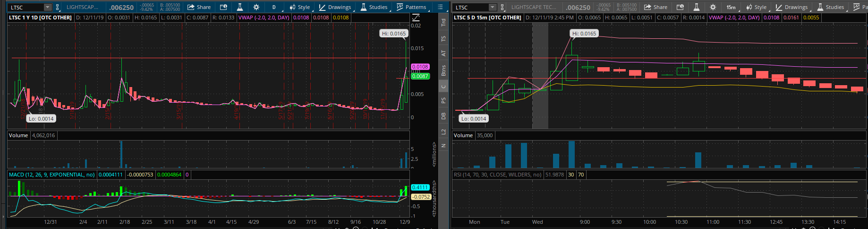The height and width of the screenshot is (229, 868).
Task: Open left chart settings gear
Action: tap(256, 7)
